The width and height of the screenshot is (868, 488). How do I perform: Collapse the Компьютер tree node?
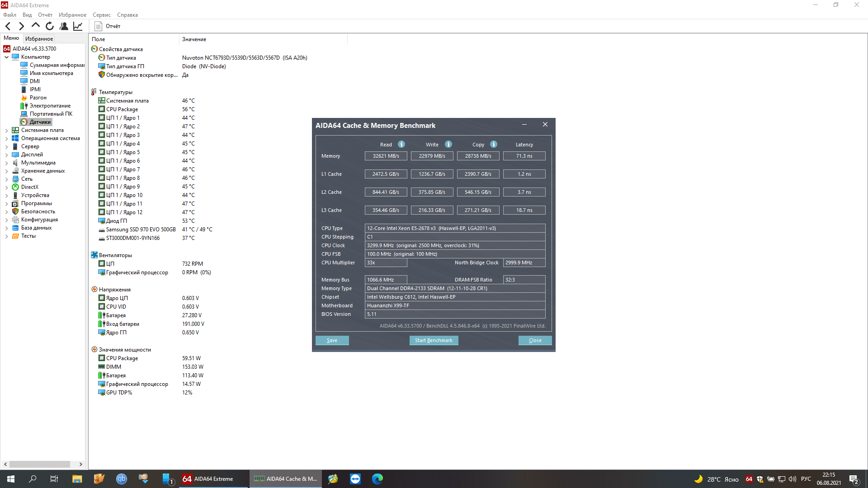point(6,57)
